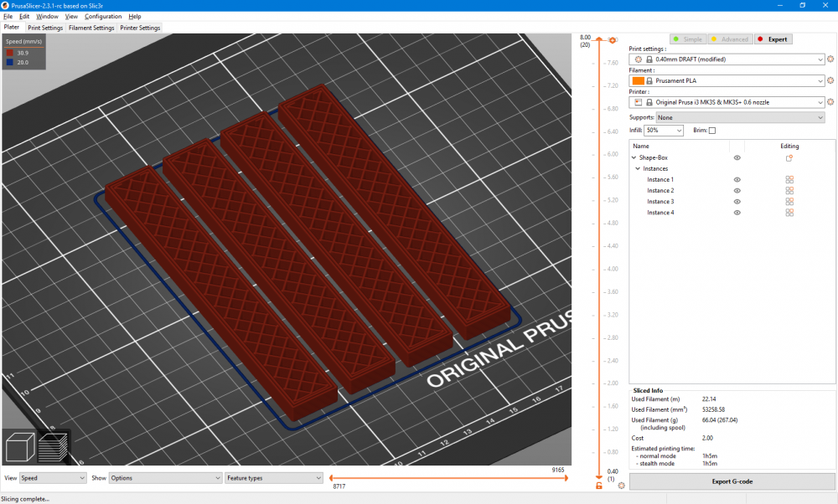Open the layer slider settings cog at bottom
This screenshot has width=838, height=504.
(621, 486)
